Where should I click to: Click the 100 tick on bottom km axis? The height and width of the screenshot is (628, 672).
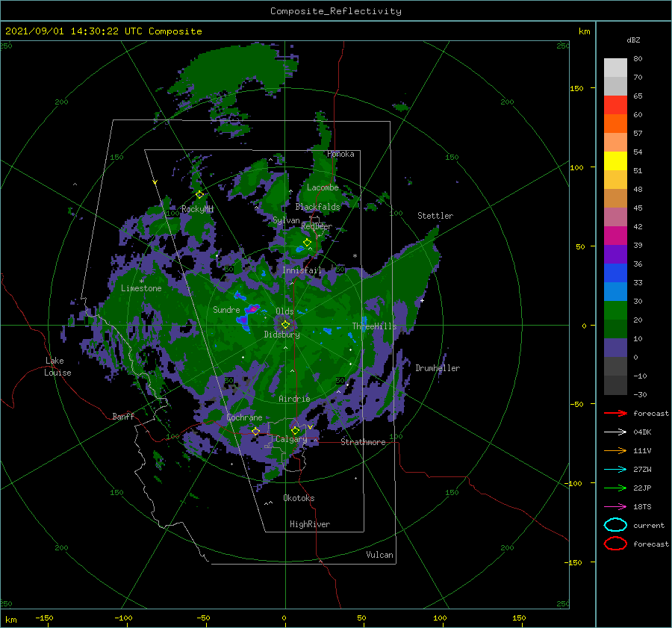(440, 618)
